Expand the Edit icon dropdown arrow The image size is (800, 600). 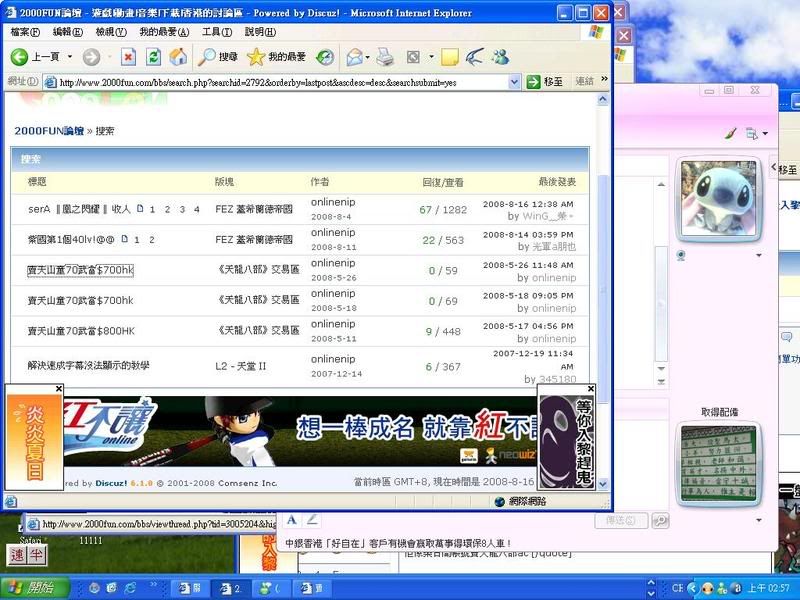pos(431,57)
